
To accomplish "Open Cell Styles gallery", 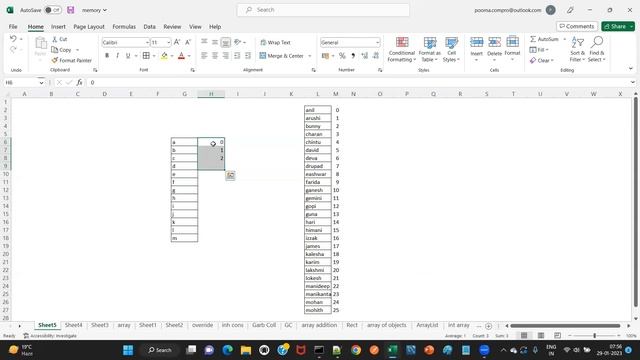I will click(x=451, y=49).
